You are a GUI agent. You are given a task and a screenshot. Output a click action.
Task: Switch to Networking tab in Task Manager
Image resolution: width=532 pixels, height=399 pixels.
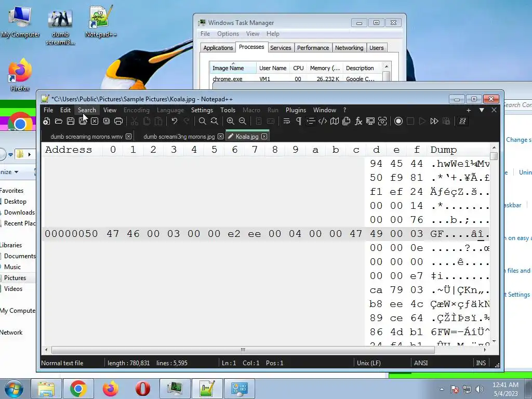point(349,48)
